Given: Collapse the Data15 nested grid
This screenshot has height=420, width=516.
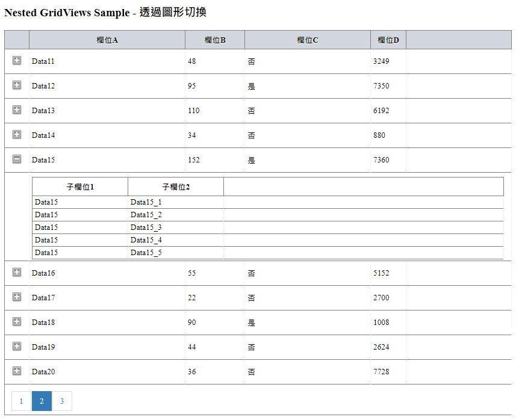Looking at the screenshot, I should 18,159.
